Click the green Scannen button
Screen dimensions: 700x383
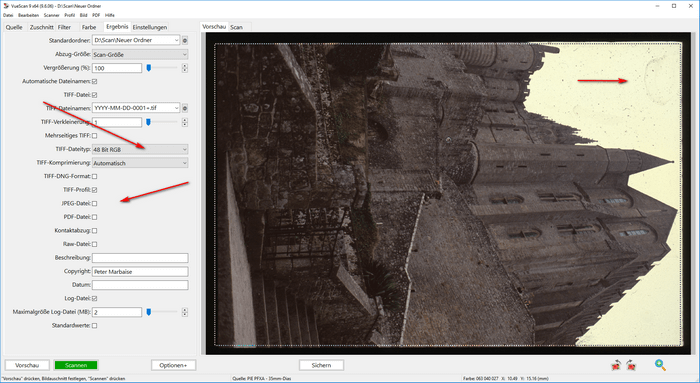coord(76,365)
